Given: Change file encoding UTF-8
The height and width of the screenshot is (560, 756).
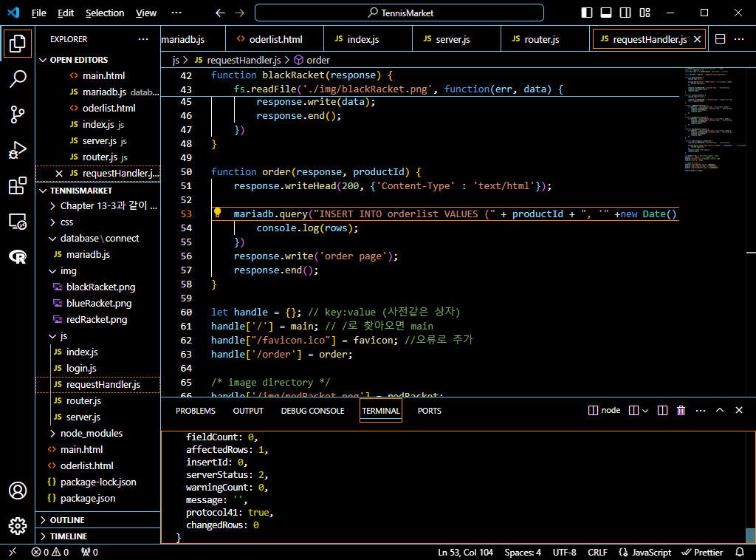Looking at the screenshot, I should click(564, 552).
